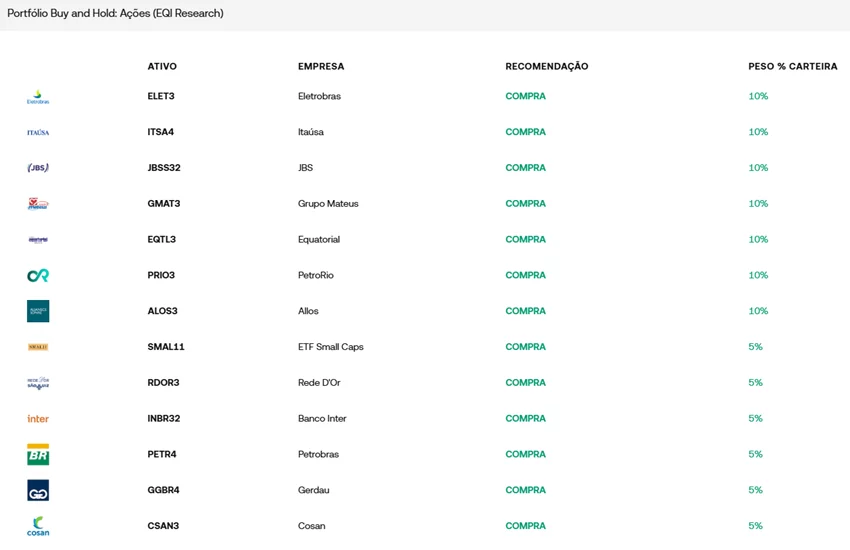Click the Eletrobras company name
The height and width of the screenshot is (550, 850).
point(319,96)
